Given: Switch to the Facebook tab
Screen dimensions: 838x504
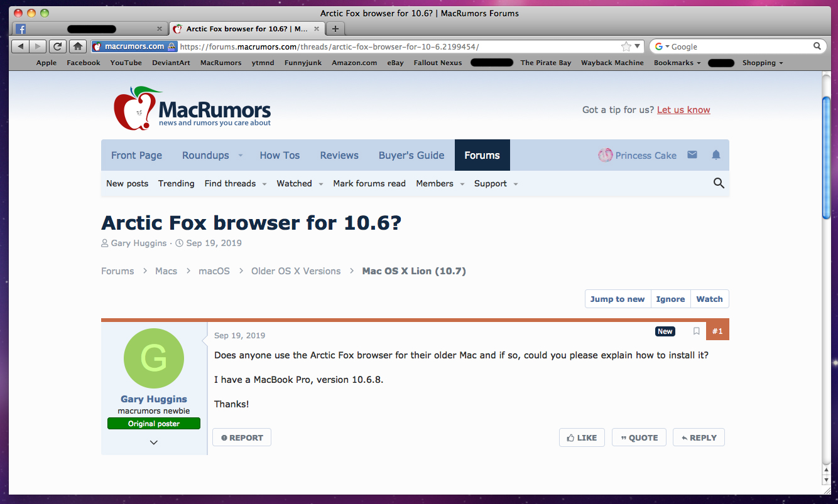Looking at the screenshot, I should [x=90, y=29].
